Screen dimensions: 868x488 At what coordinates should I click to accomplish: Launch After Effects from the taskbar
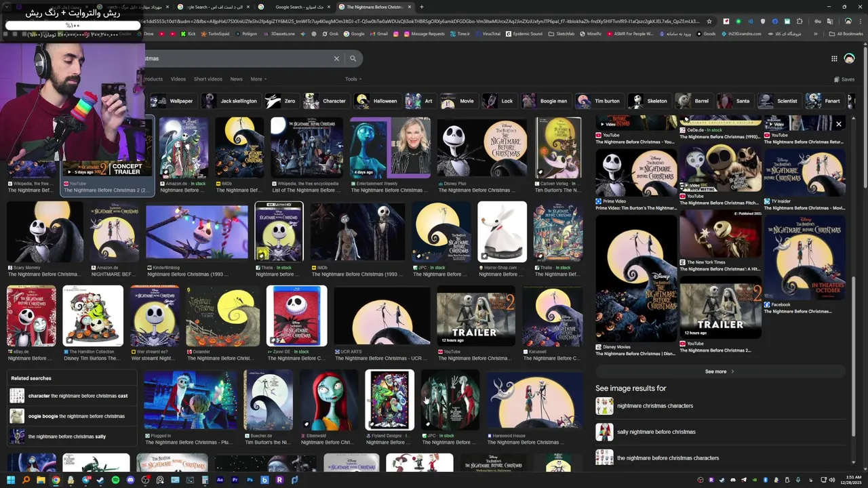point(220,480)
